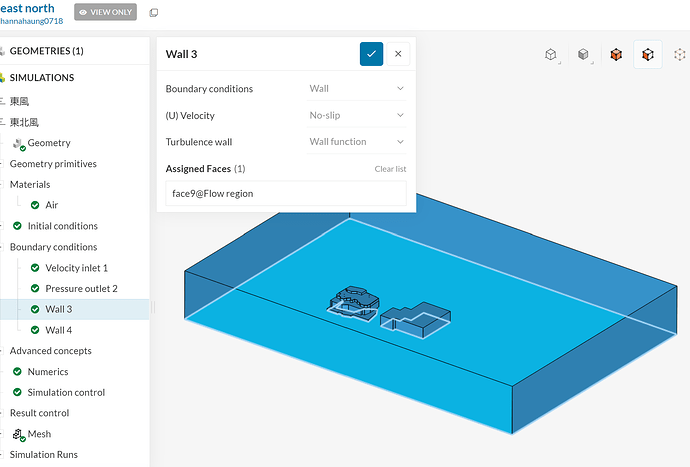The image size is (690, 467).
Task: Open Simulation control settings
Action: pos(66,392)
